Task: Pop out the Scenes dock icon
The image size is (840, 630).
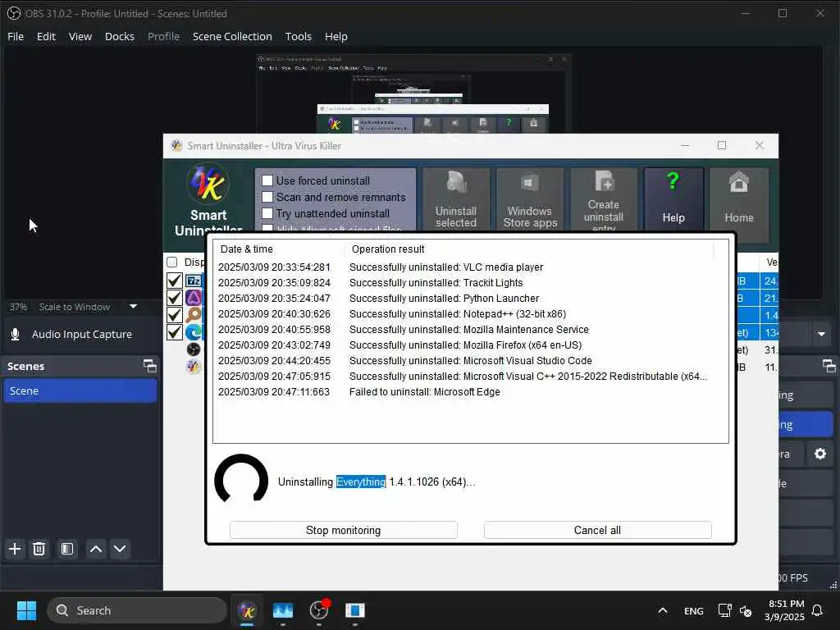Action: point(150,366)
